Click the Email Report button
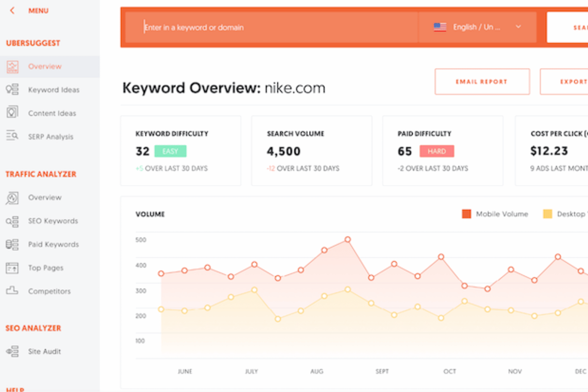 482,82
